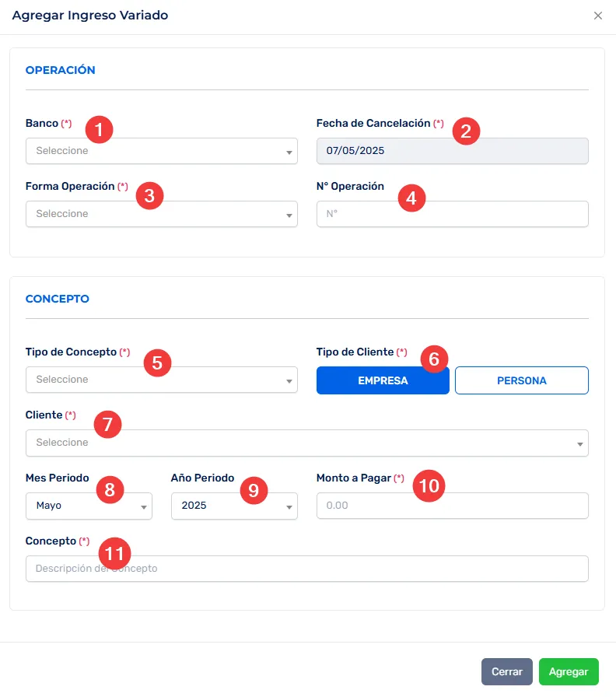Click the OPERACIÓN section heading
The height and width of the screenshot is (697, 616).
[x=61, y=70]
